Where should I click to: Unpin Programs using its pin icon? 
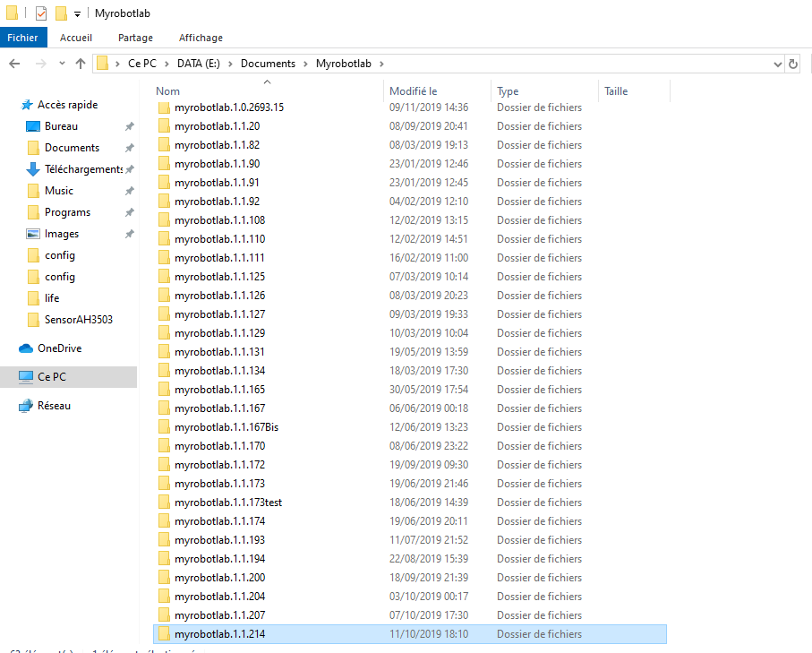(130, 212)
